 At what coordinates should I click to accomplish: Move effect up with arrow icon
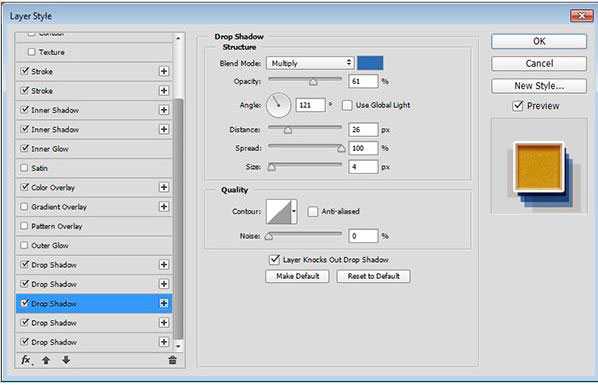tap(46, 360)
